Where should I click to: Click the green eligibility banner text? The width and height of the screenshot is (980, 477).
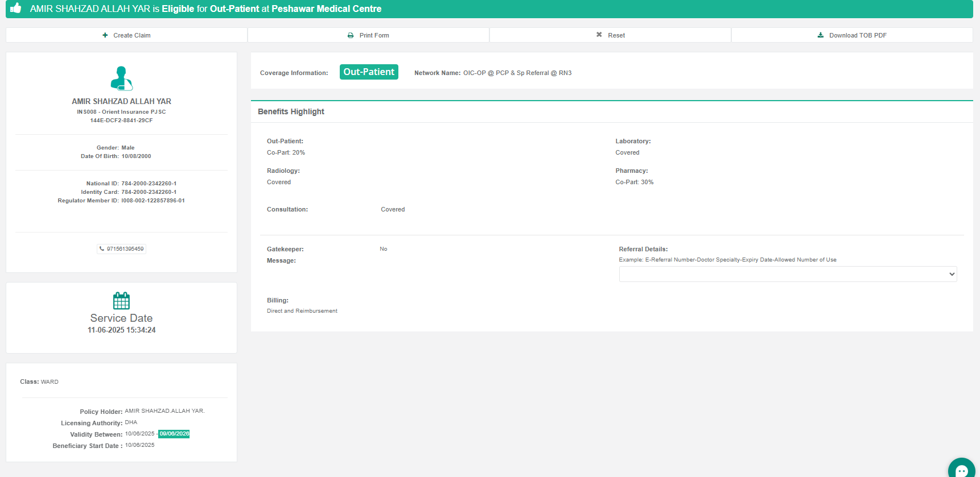(x=205, y=9)
